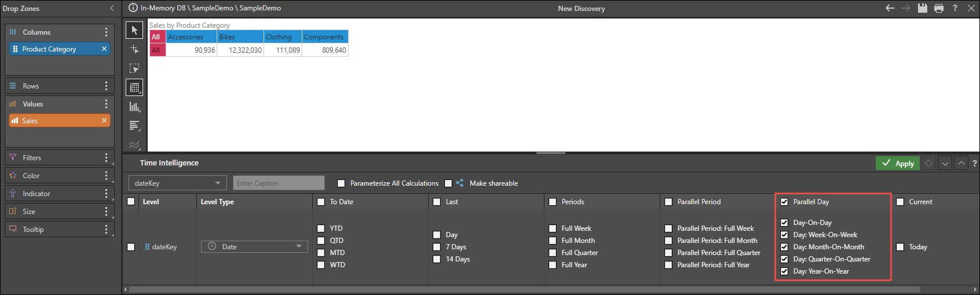Click the grid visualization icon
Viewport: 980px width, 295px height.
[134, 87]
